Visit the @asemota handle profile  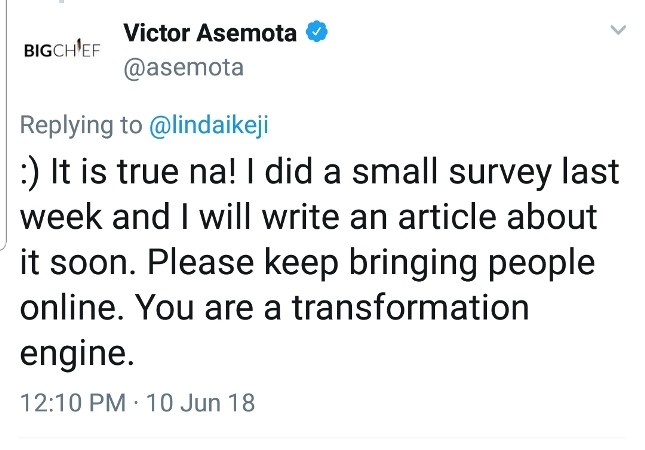(183, 68)
